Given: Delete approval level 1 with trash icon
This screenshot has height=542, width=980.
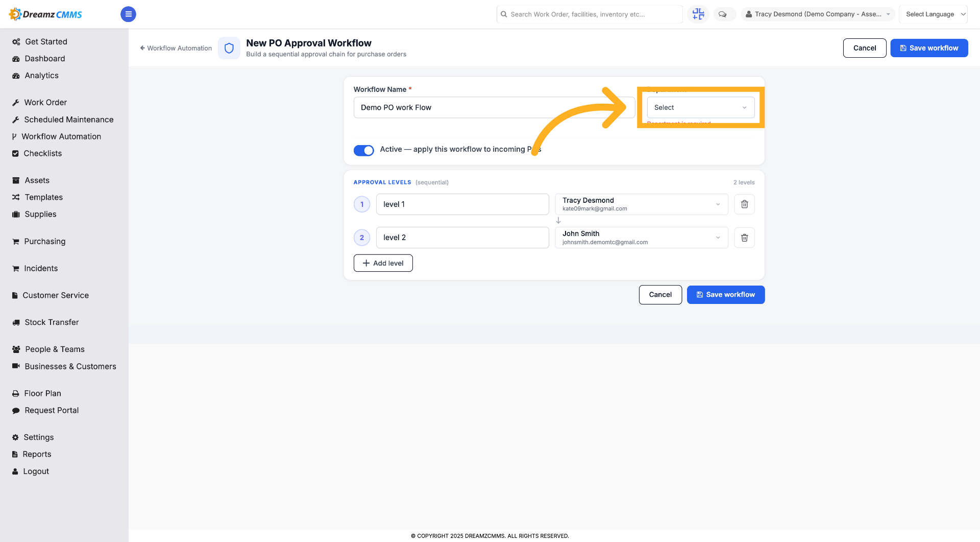Looking at the screenshot, I should [x=744, y=204].
